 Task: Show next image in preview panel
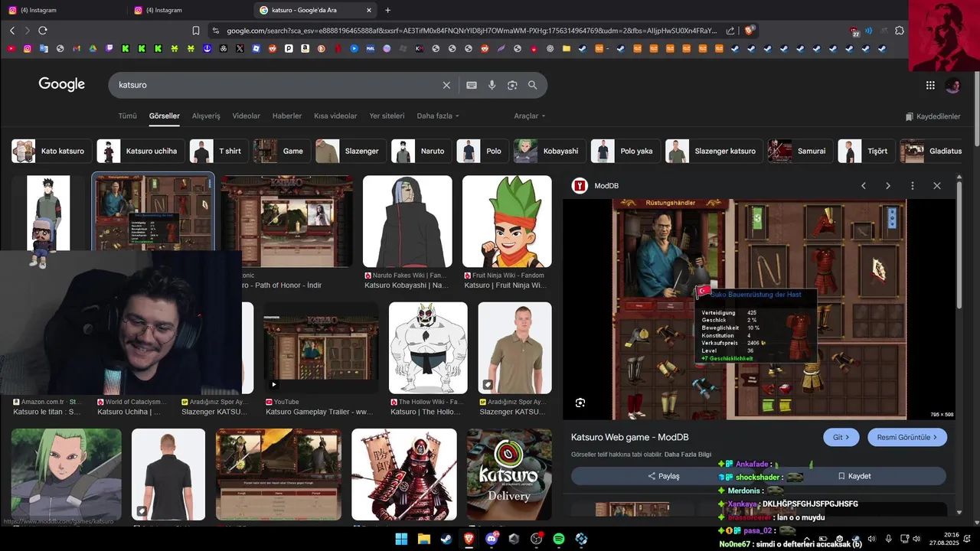coord(888,186)
